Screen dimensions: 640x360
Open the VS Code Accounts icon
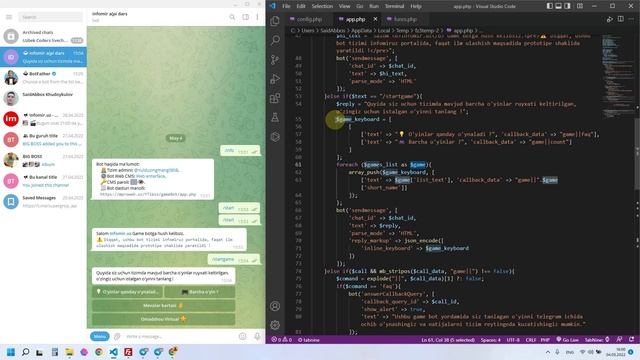275,306
